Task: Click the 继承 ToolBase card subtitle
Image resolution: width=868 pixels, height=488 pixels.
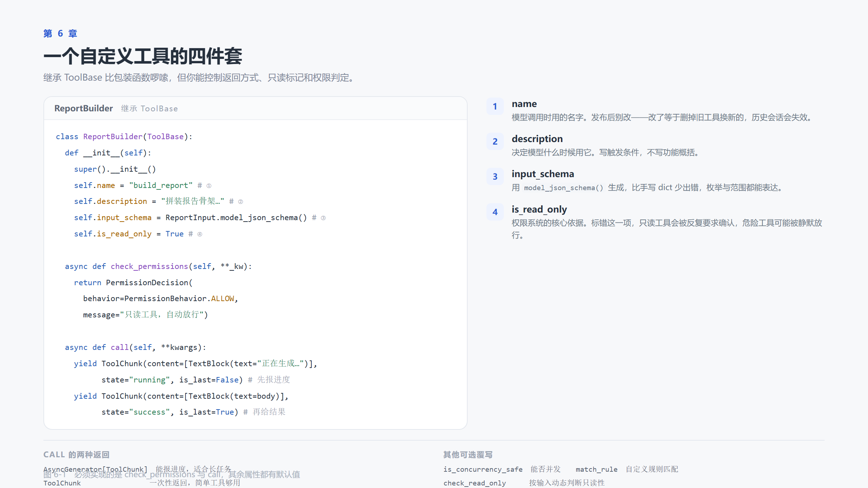Action: pos(149,108)
